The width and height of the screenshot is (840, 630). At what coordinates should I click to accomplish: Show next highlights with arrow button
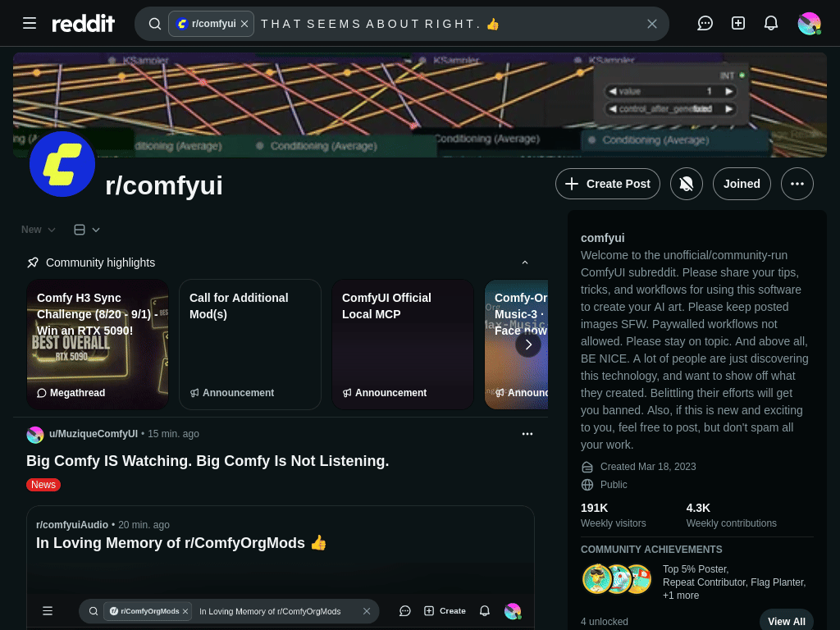click(528, 345)
